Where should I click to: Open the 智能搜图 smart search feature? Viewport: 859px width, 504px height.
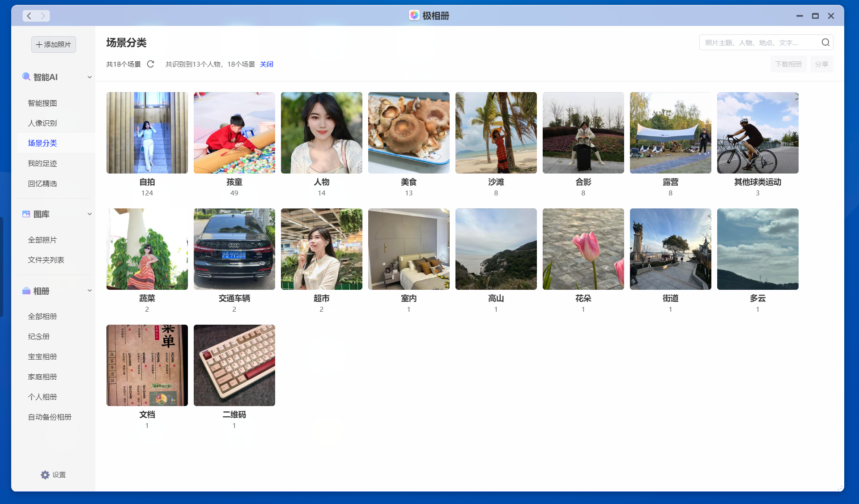click(43, 103)
